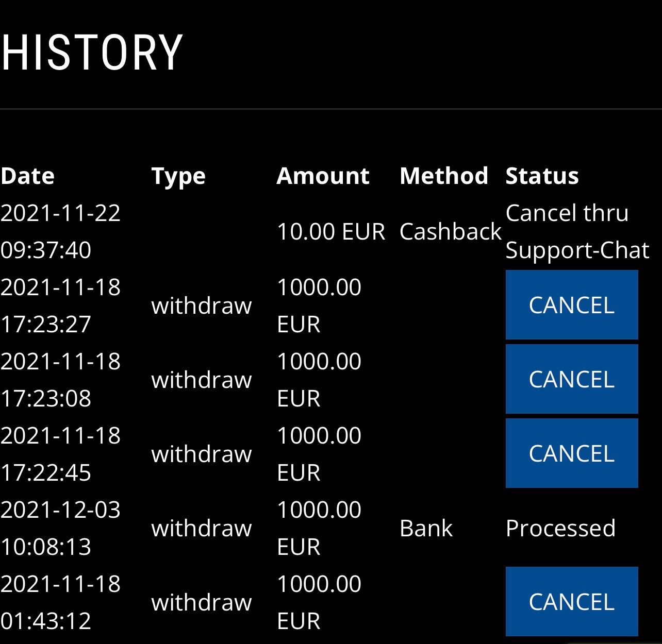Click the Processed status text
This screenshot has height=644, width=662.
click(x=560, y=528)
